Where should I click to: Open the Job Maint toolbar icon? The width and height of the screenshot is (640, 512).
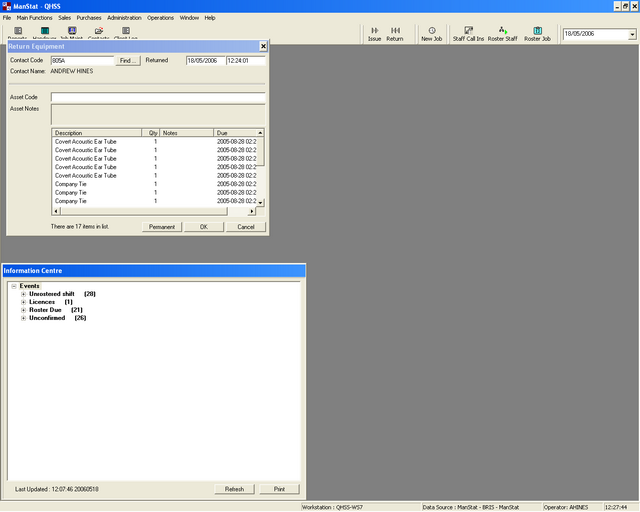(x=72, y=33)
